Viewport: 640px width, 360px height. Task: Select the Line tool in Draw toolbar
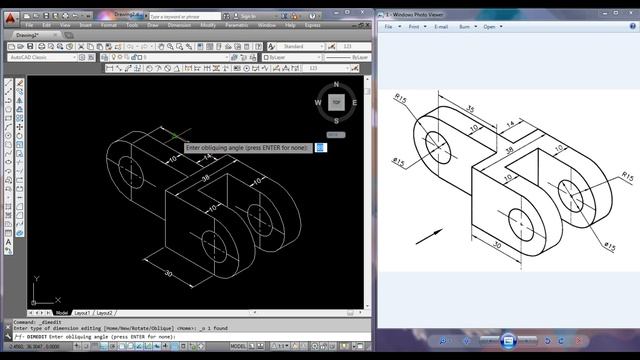click(8, 83)
